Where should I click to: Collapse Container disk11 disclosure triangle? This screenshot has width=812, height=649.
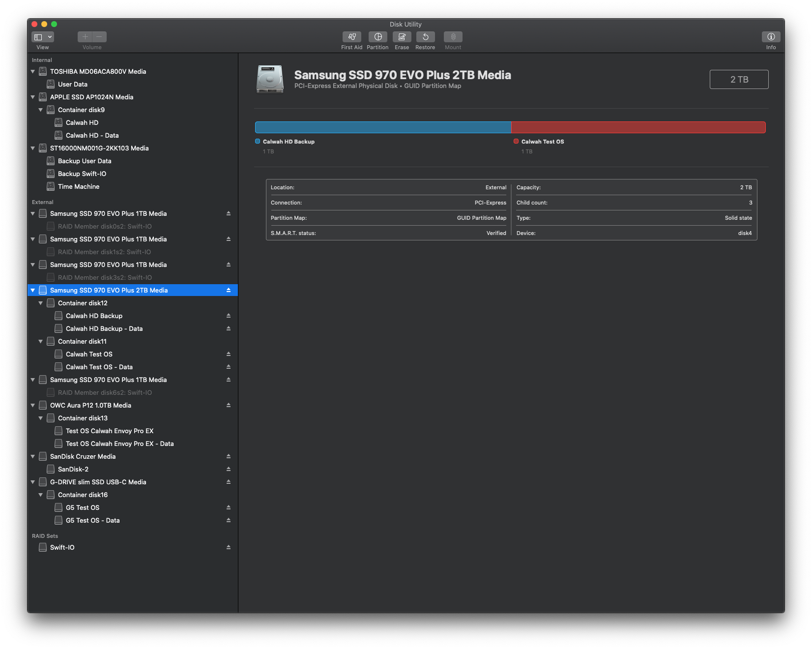41,342
